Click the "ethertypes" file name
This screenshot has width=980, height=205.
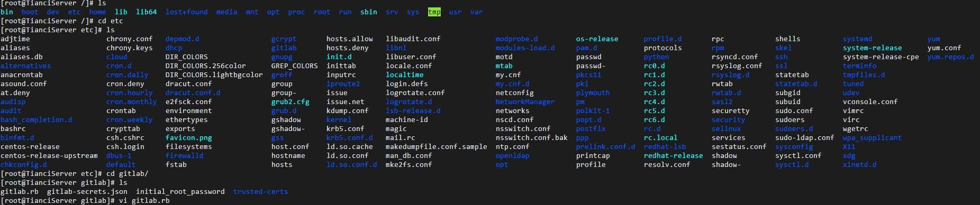coord(187,120)
